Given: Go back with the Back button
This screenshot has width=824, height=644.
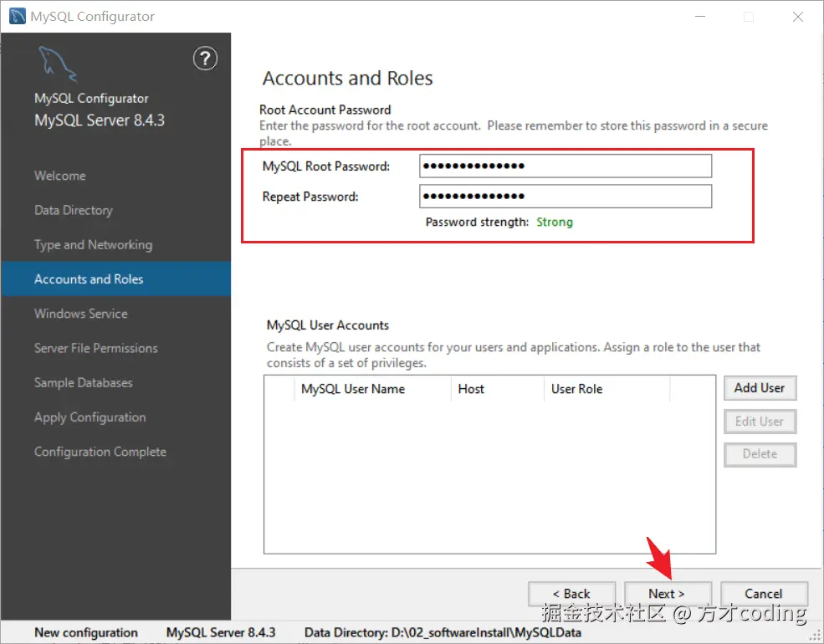Looking at the screenshot, I should 571,594.
